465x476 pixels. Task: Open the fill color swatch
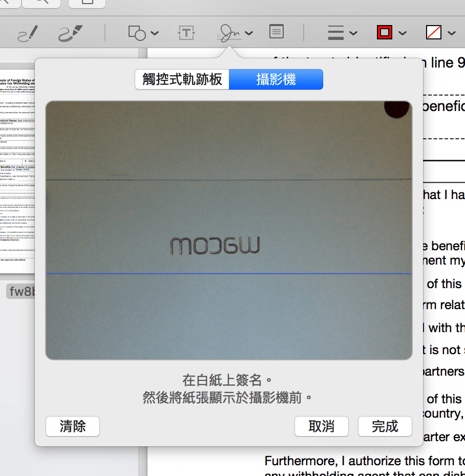pos(434,32)
